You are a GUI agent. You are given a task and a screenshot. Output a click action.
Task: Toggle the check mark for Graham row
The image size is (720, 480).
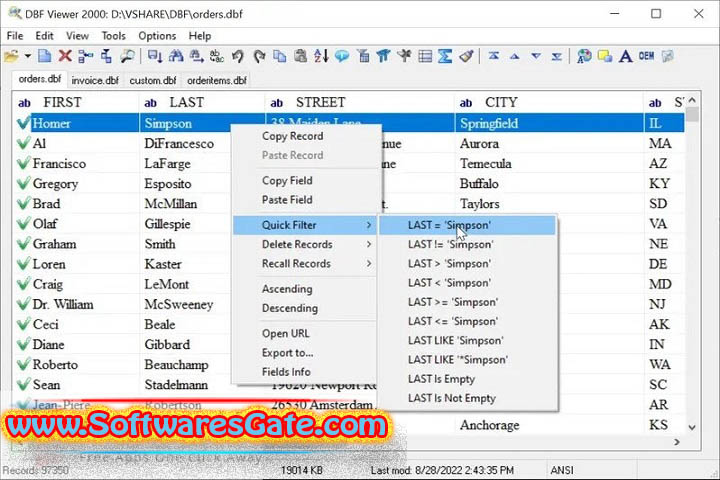(x=23, y=244)
